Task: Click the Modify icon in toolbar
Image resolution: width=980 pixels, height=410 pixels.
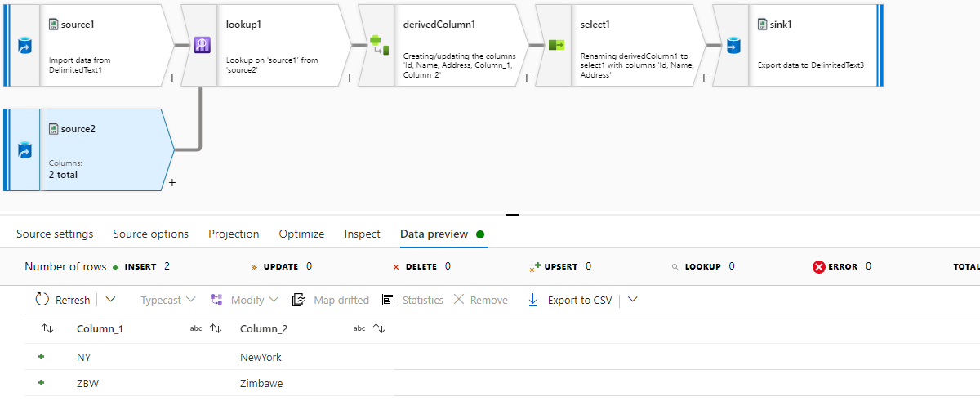Action: click(x=216, y=300)
